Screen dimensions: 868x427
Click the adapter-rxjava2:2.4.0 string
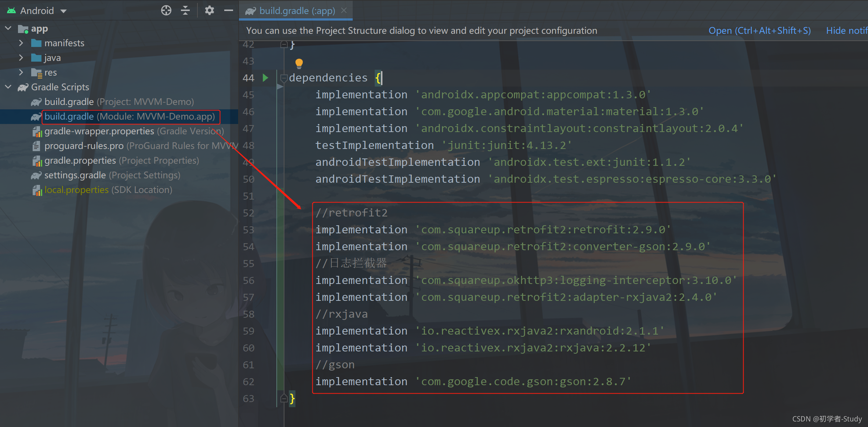(566, 297)
